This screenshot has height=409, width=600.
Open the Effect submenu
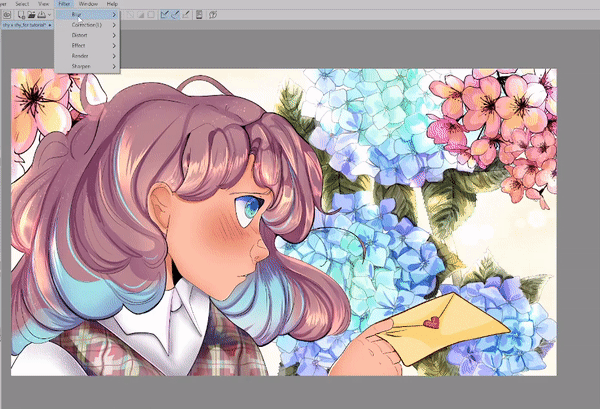pos(87,46)
